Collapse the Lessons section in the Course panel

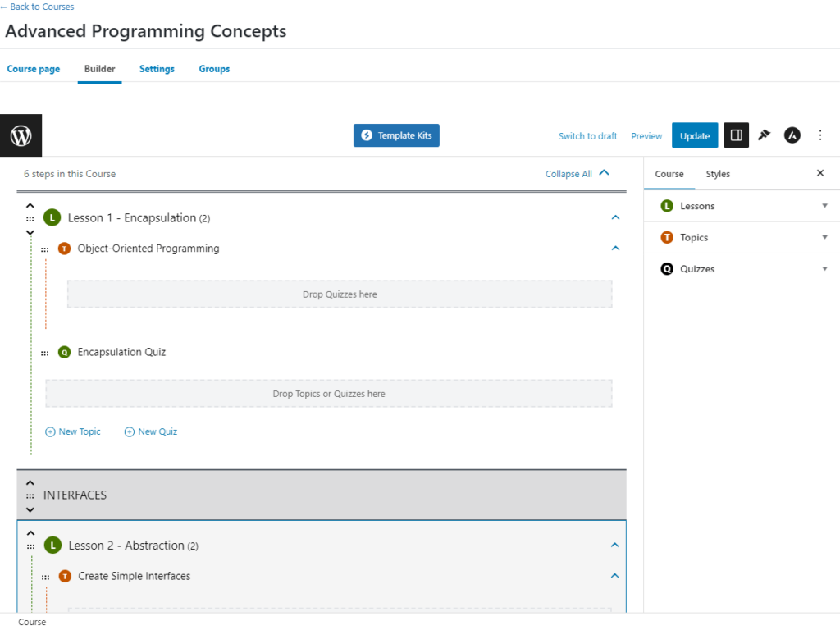coord(824,205)
